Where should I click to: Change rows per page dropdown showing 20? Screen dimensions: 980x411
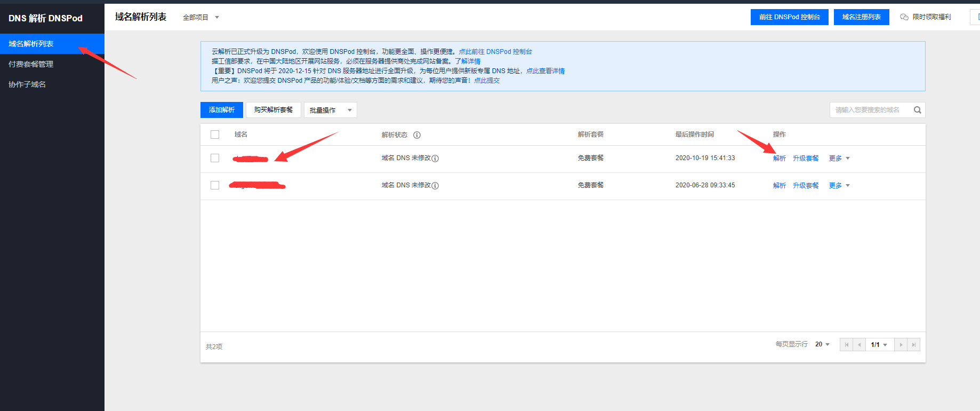coord(822,344)
